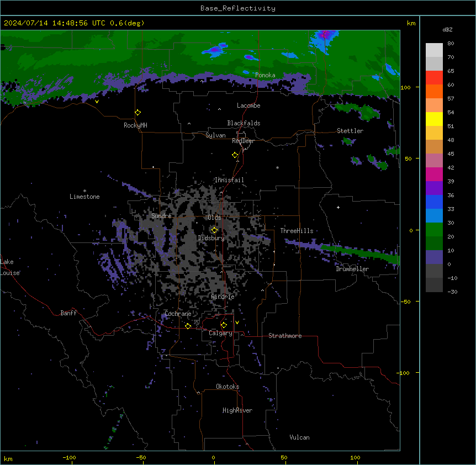The width and height of the screenshot is (476, 465).
Task: Pick the light gray 70-80 legend swatch
Action: coord(434,50)
